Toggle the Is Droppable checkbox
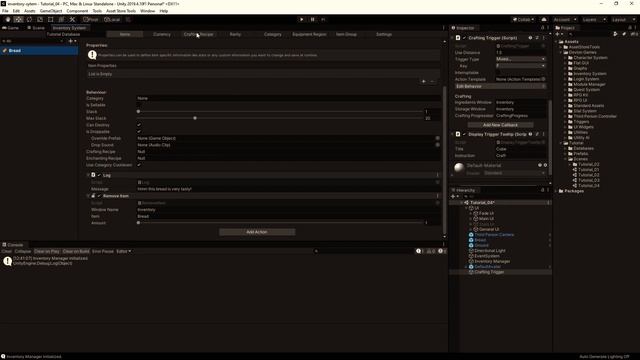 tap(139, 131)
